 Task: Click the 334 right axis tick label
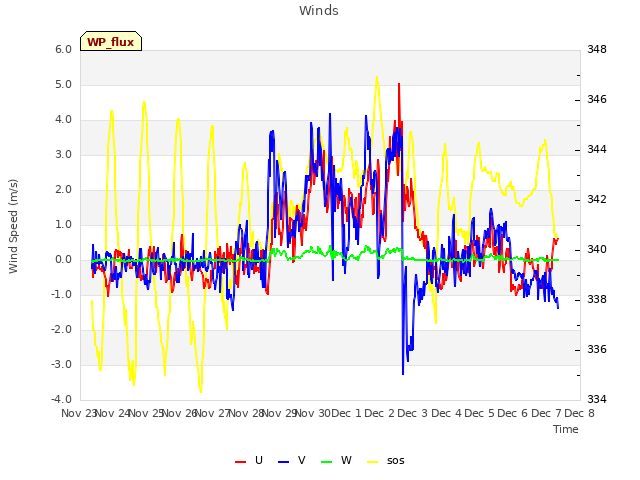597,399
